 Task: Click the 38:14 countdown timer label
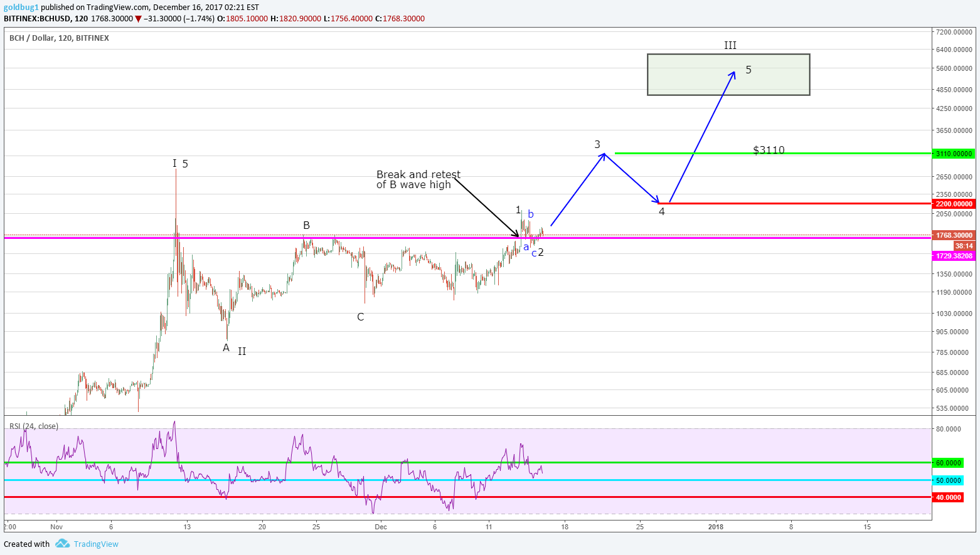coord(964,246)
